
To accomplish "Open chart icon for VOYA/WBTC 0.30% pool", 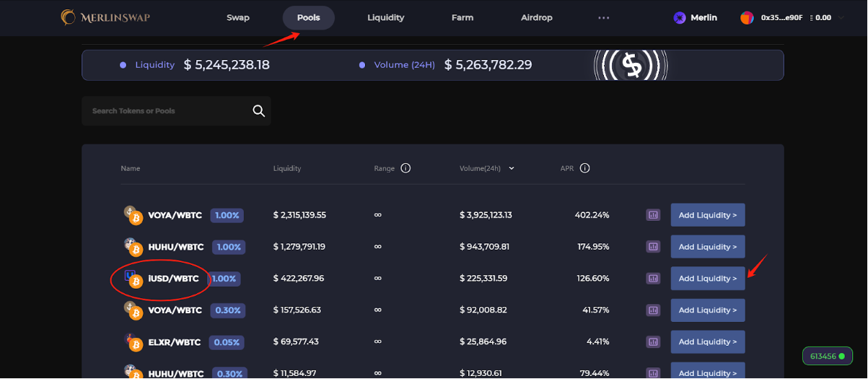I will point(653,310).
